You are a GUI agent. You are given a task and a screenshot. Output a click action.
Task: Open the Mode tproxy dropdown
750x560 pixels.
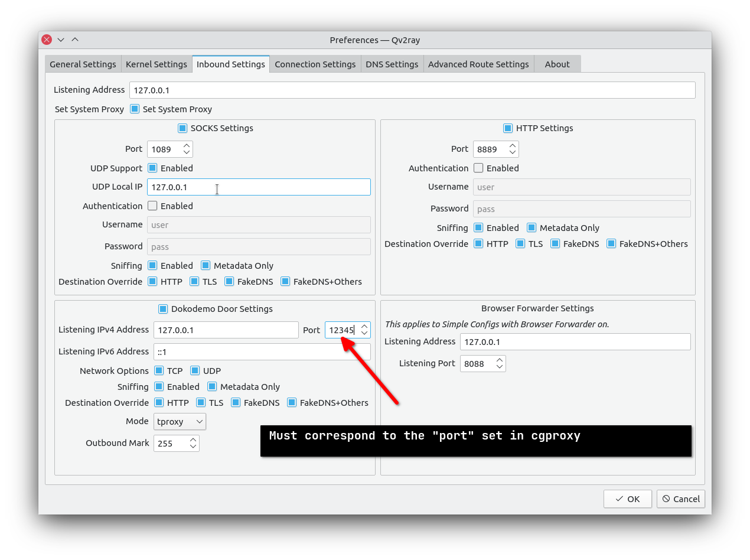pyautogui.click(x=180, y=422)
